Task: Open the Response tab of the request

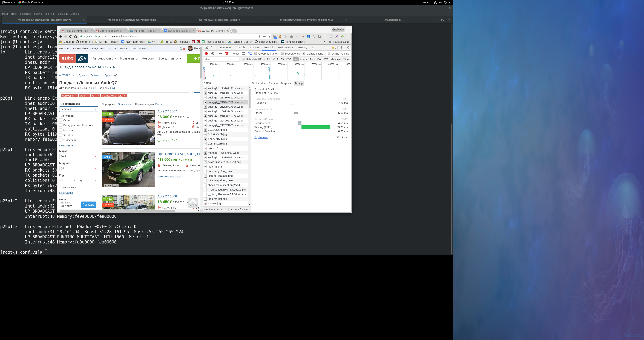Action: tap(286, 83)
